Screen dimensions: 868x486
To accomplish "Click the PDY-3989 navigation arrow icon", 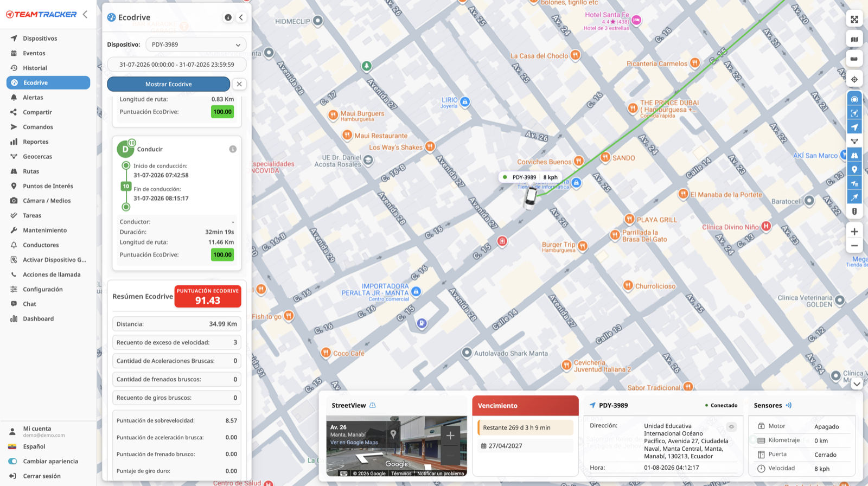I will coord(592,405).
